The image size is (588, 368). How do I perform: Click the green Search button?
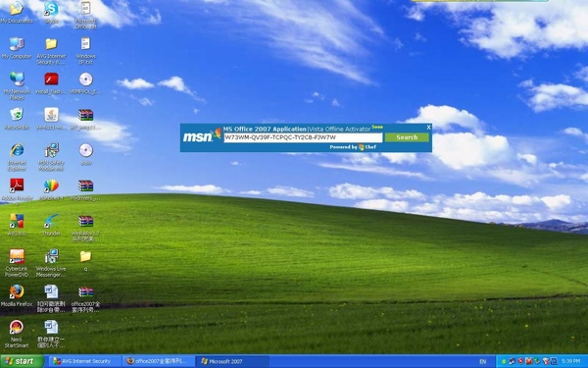407,137
